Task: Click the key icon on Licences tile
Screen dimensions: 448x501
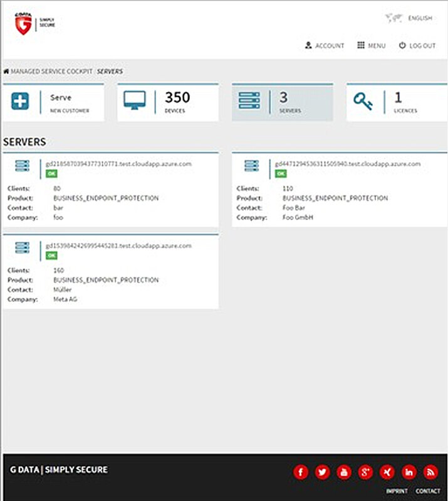Action: 363,101
